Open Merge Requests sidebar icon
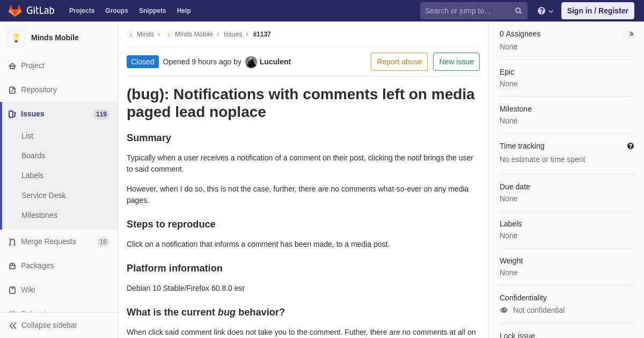This screenshot has width=644, height=338. (12, 242)
